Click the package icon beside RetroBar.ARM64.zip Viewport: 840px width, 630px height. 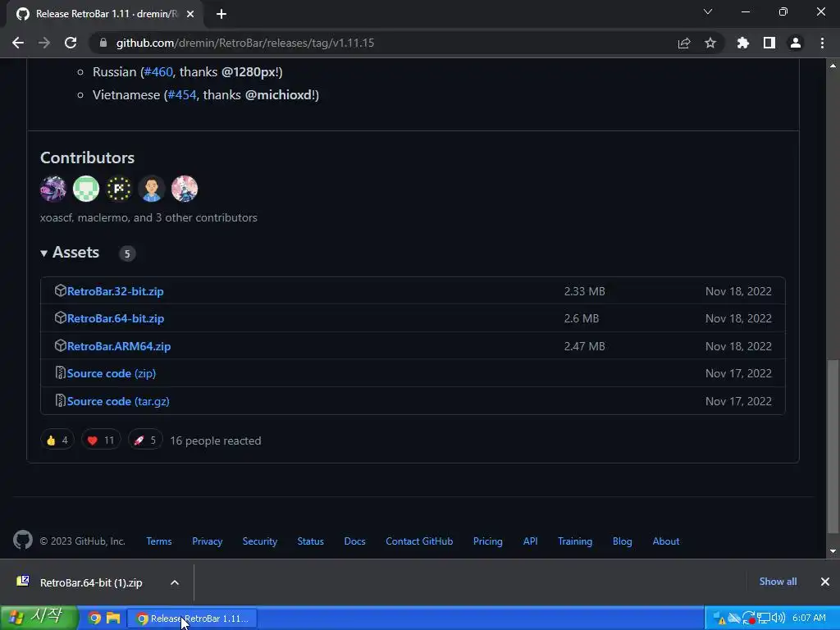(60, 345)
